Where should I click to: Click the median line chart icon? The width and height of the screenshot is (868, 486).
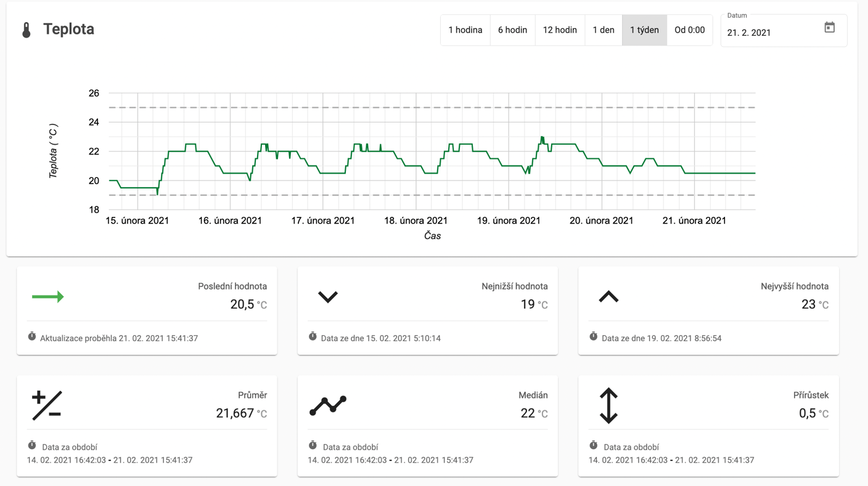click(327, 405)
